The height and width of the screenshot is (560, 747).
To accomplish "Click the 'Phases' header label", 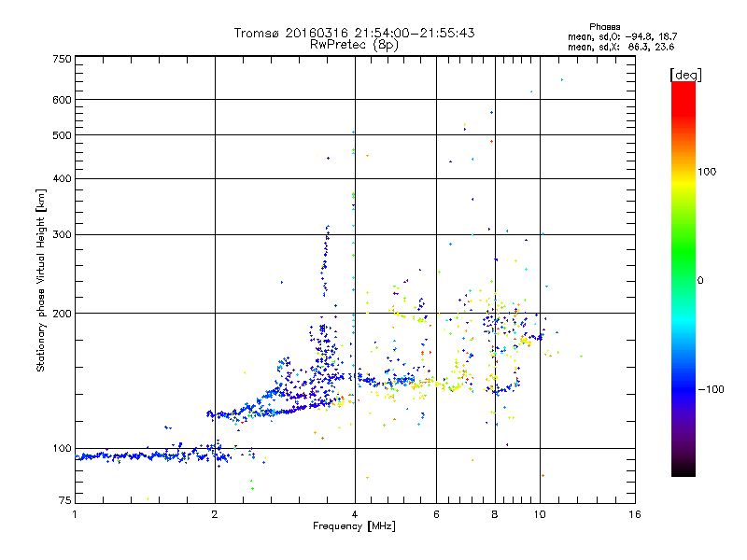I will 604,27.
